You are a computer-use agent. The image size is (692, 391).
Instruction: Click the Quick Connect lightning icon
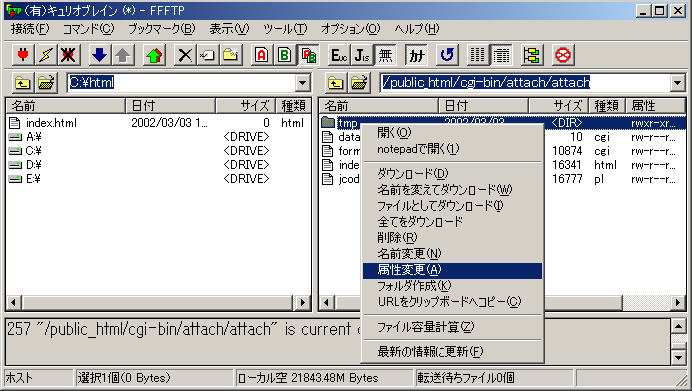[x=46, y=56]
